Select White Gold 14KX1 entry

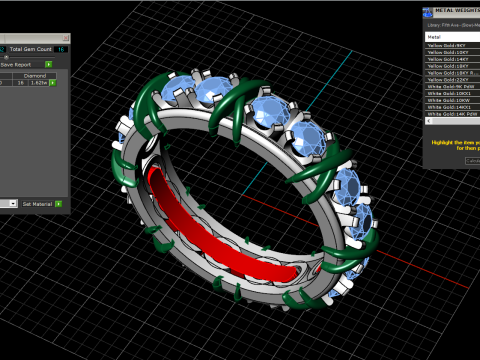pyautogui.click(x=452, y=107)
